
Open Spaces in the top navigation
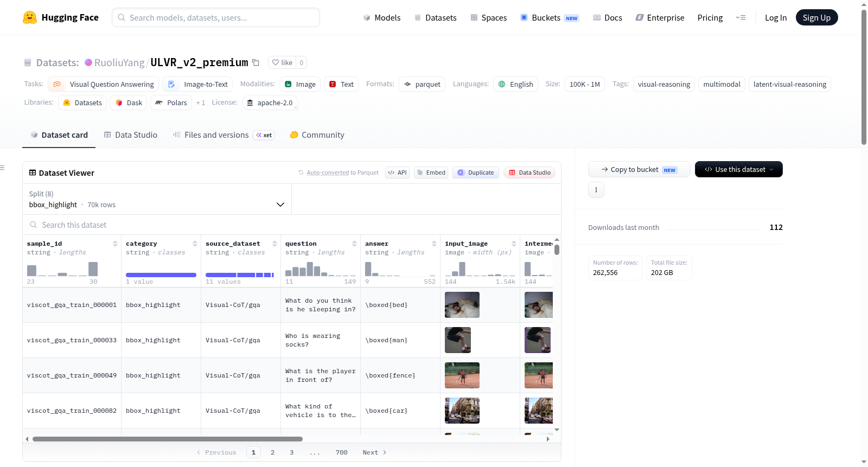[x=489, y=17]
